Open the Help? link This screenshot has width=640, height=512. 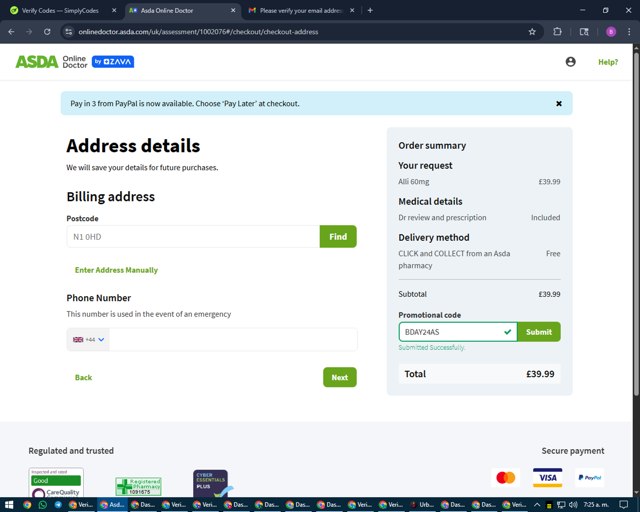(x=608, y=62)
